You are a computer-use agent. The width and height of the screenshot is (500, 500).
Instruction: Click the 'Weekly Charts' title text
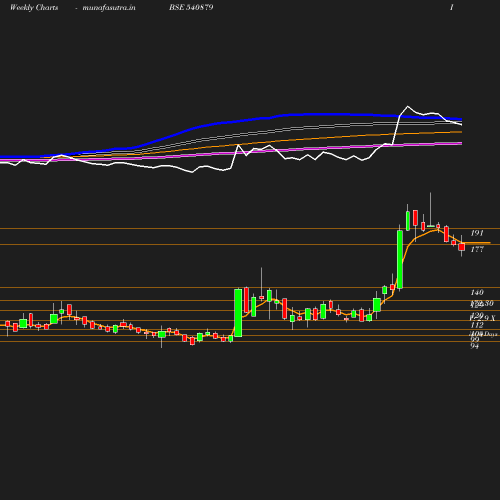34,7
